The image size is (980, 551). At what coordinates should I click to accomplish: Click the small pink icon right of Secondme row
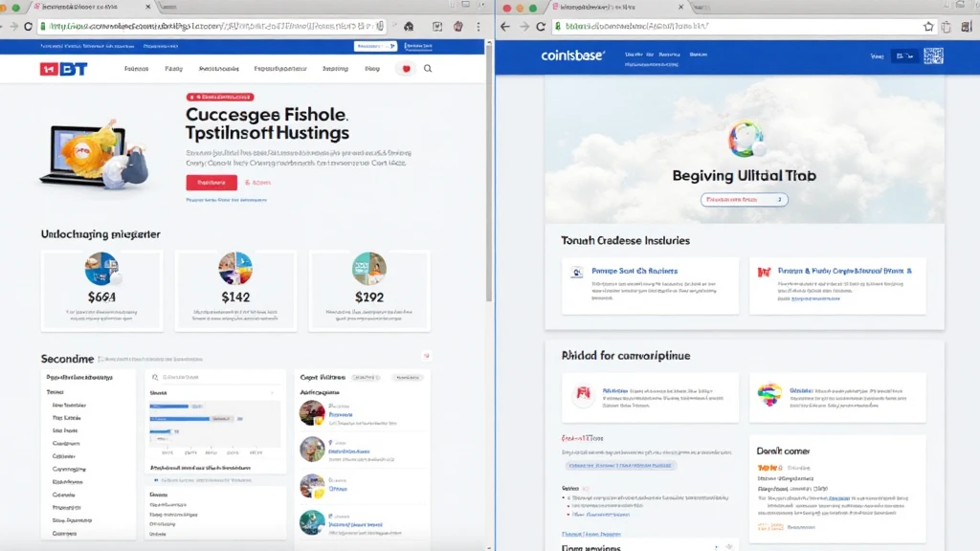[426, 356]
